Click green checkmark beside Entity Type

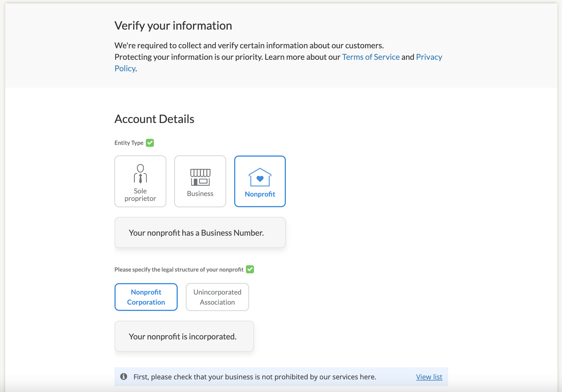point(150,143)
